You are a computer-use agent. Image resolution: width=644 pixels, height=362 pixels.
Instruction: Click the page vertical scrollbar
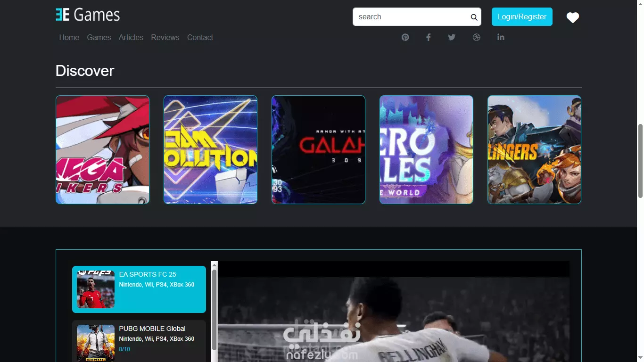tap(640, 161)
